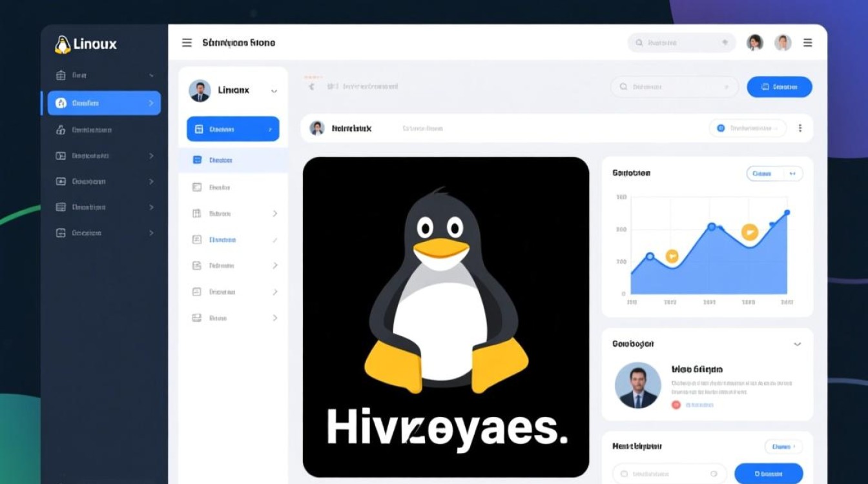
Task: Open the three-dot menu beside the profile row
Action: pos(800,128)
